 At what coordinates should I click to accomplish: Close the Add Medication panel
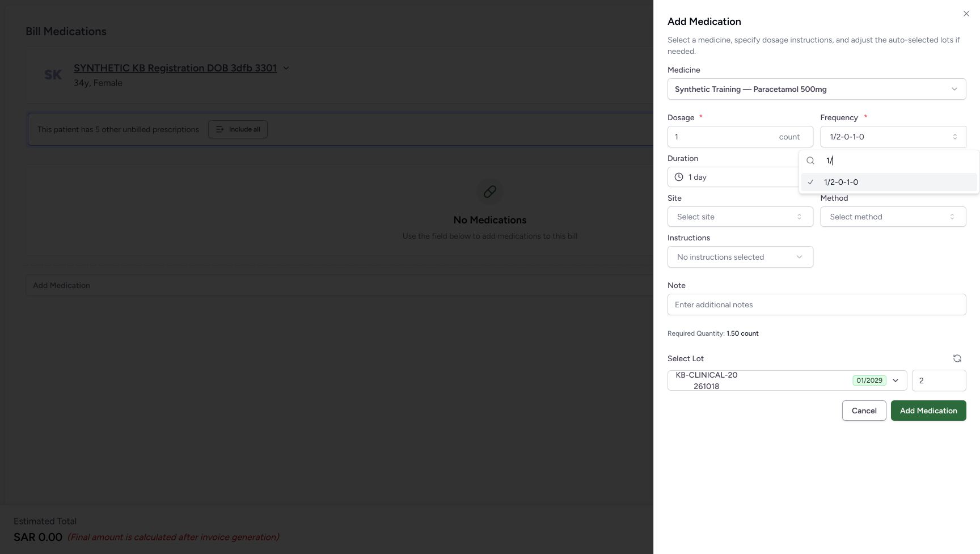pos(966,14)
